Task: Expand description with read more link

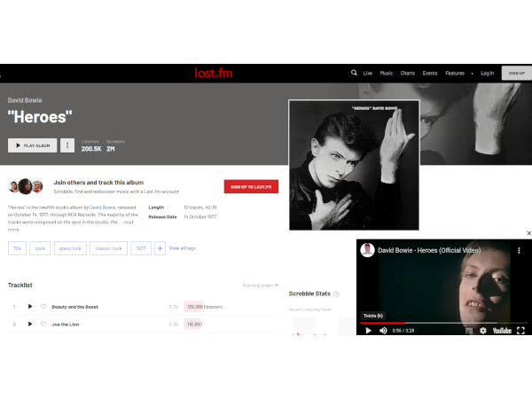Action: pyautogui.click(x=128, y=223)
